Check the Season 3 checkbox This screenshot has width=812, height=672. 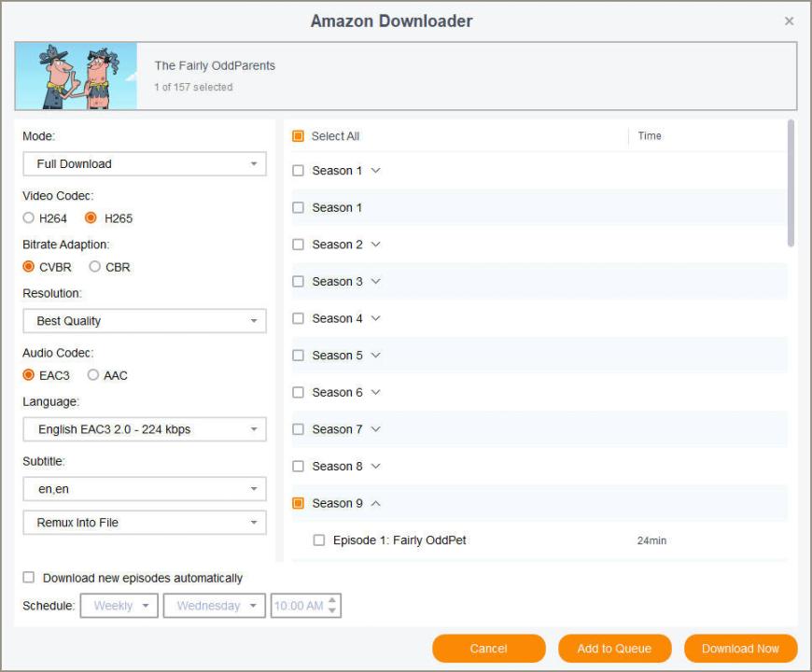299,281
